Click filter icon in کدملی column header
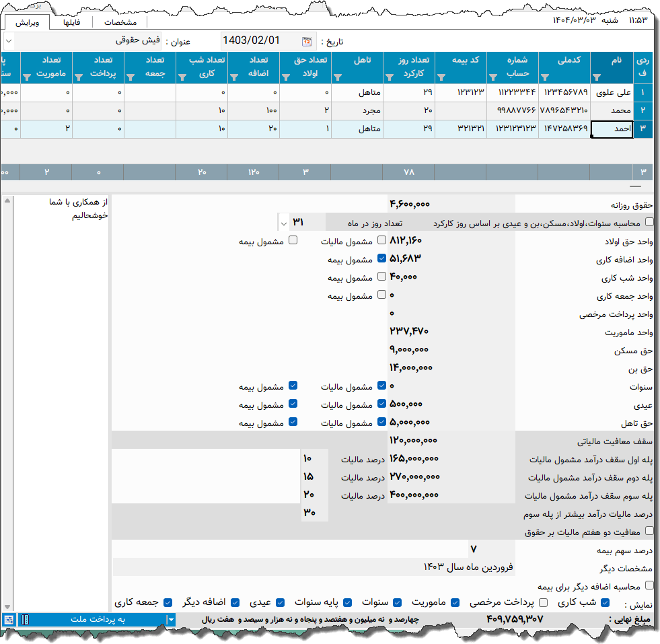 [544, 77]
